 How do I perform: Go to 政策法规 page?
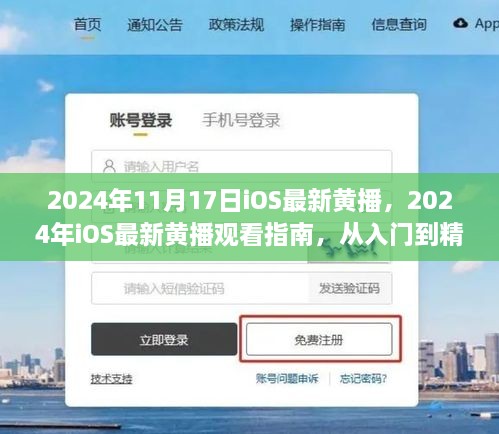tap(236, 25)
